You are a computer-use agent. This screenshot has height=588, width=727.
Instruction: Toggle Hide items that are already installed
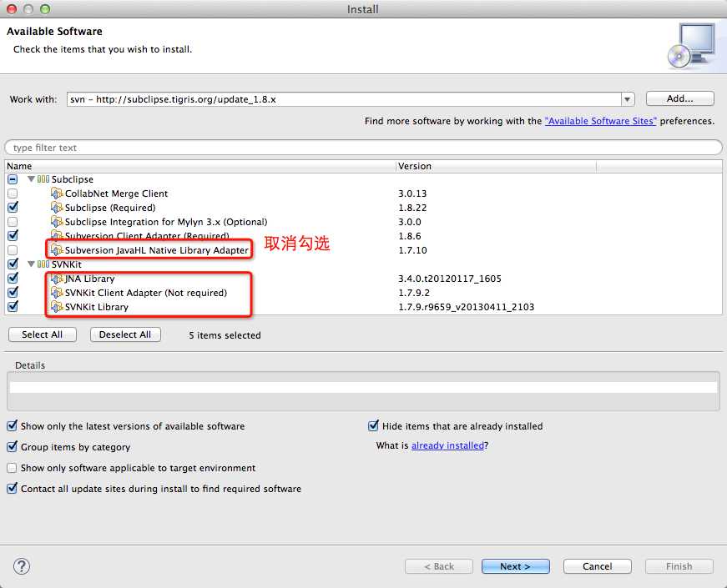pyautogui.click(x=373, y=426)
